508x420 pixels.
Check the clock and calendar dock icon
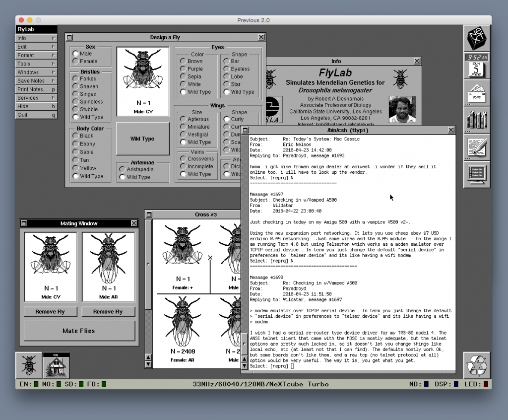477,66
